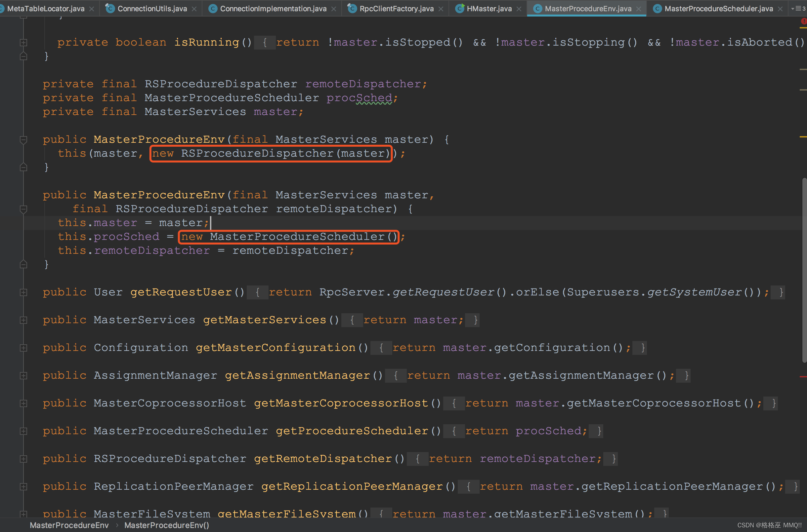Close the MasterProcedureScheduler.java tab

click(x=781, y=9)
